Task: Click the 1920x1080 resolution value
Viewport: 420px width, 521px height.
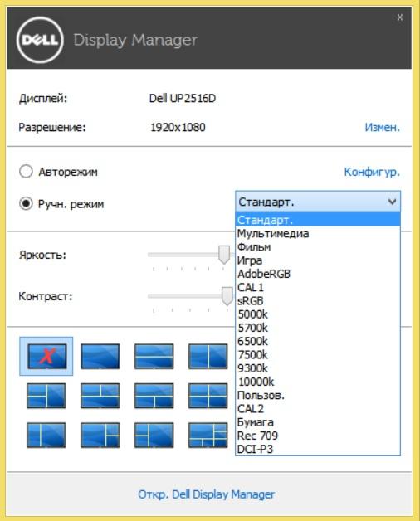Action: (x=178, y=127)
